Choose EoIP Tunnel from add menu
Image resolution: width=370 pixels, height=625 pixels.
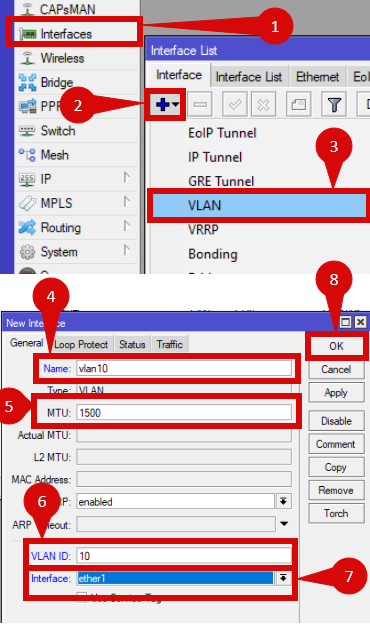pyautogui.click(x=222, y=133)
